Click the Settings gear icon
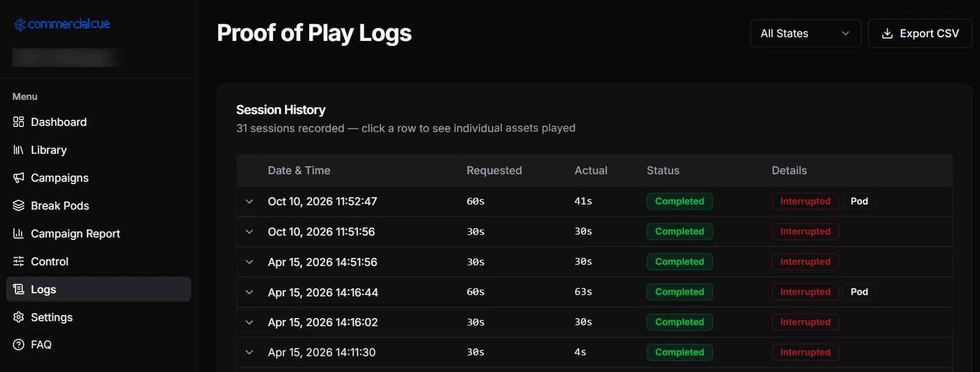The image size is (980, 372). click(19, 317)
